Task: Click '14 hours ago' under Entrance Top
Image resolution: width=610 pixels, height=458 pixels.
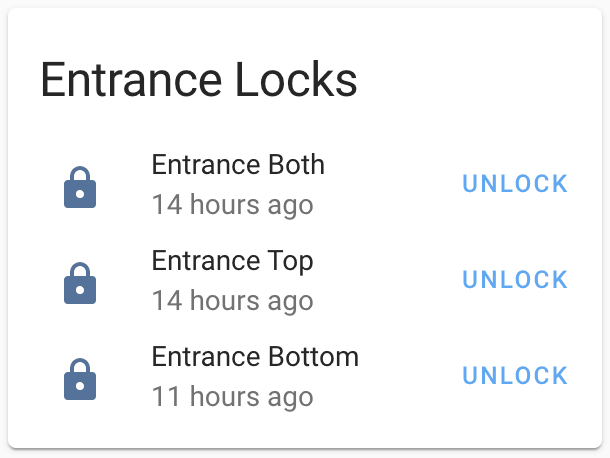Action: 232,301
